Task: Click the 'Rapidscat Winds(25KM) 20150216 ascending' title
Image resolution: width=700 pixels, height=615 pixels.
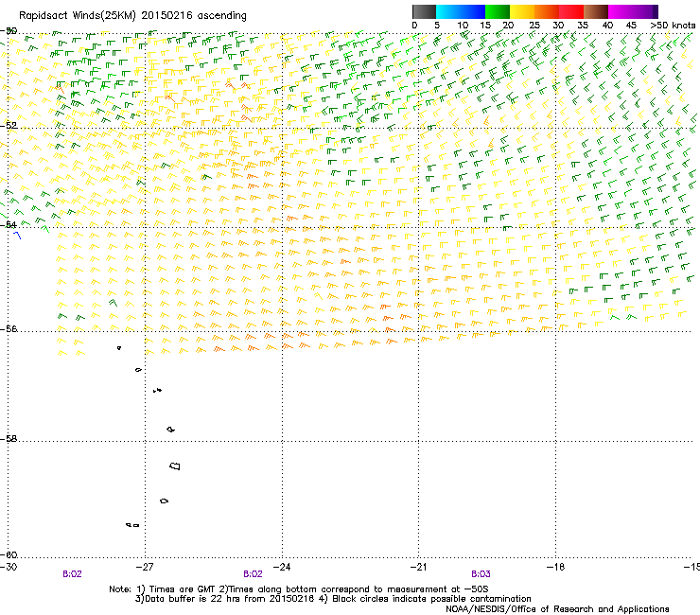Action: [x=132, y=16]
